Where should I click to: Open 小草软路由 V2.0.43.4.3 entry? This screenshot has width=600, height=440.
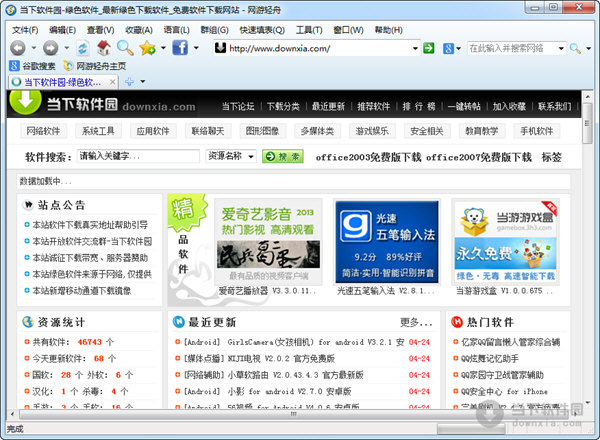(273, 375)
